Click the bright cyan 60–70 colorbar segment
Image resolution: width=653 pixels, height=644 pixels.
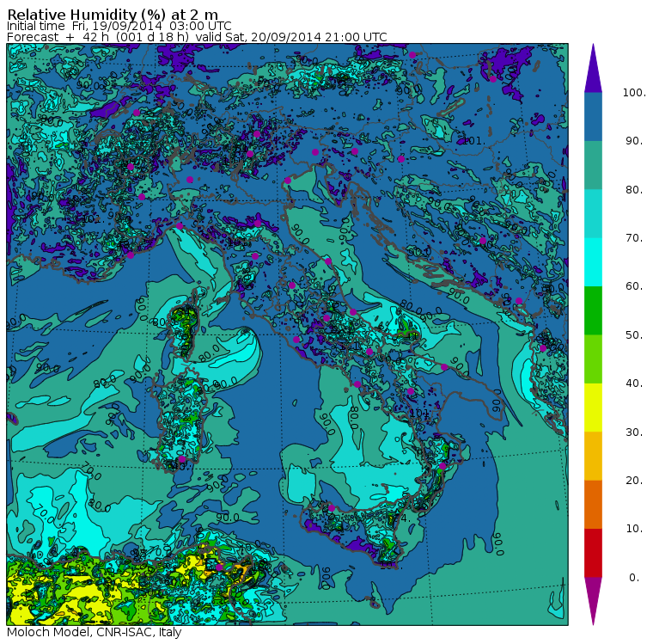593,261
